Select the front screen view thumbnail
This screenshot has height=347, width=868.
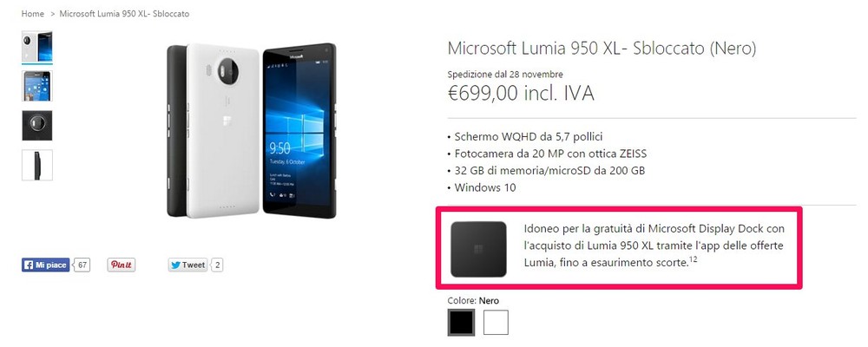point(37,86)
